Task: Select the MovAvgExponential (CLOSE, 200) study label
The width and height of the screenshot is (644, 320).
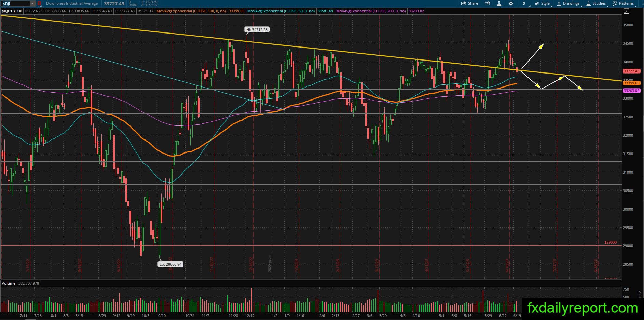Action: point(371,11)
